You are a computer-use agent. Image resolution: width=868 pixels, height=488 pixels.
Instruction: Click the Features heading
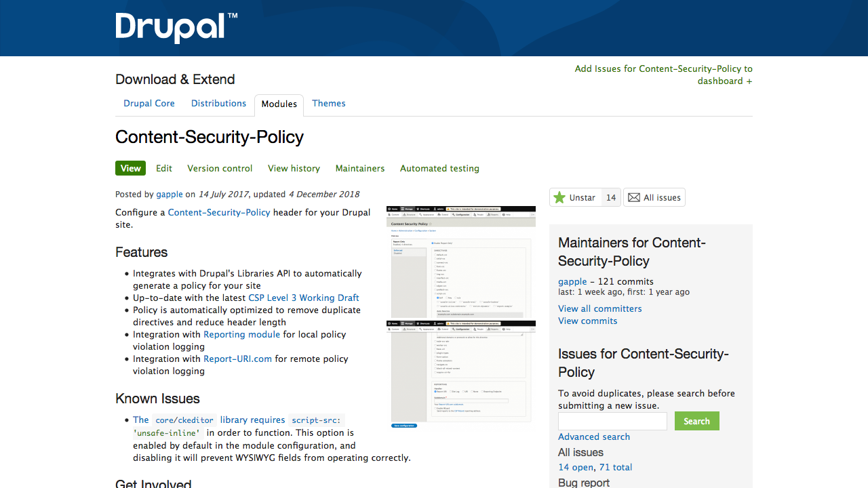(x=141, y=252)
